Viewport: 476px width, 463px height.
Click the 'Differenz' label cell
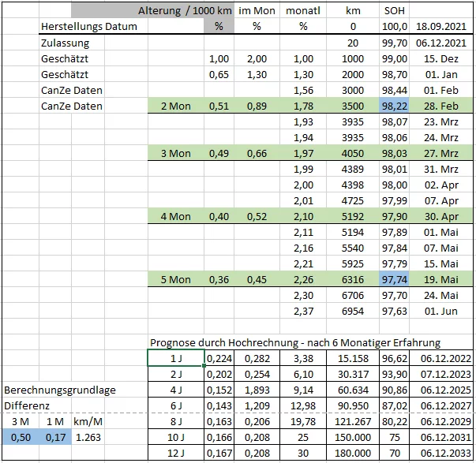28,406
